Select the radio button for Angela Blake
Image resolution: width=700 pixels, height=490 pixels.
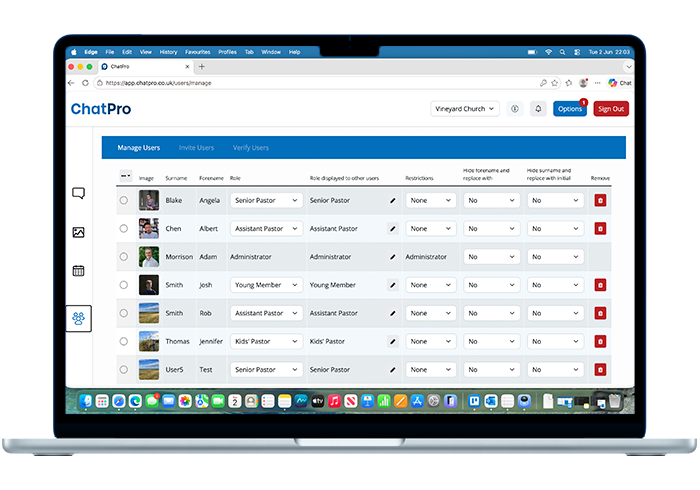click(x=124, y=200)
